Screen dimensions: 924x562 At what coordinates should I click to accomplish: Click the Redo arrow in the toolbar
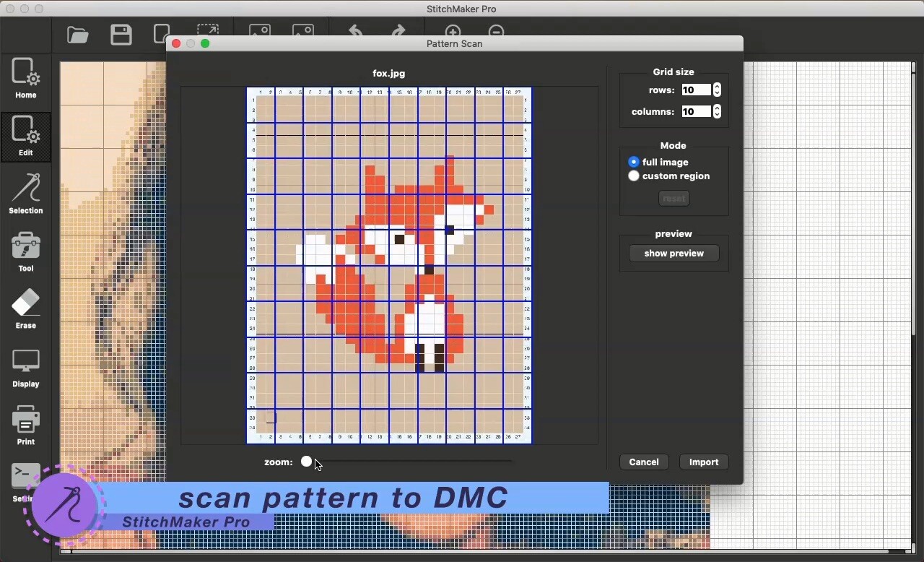click(398, 30)
